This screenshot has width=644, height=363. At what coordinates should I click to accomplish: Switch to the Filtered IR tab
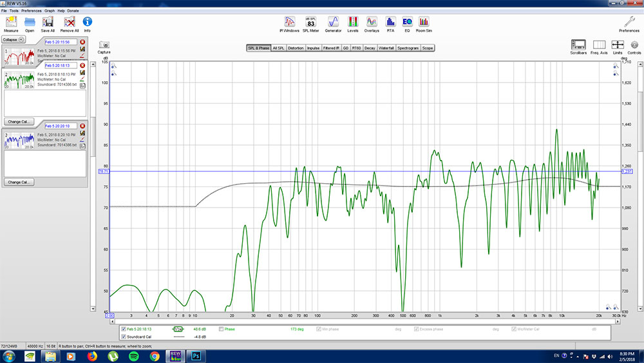[x=331, y=48]
